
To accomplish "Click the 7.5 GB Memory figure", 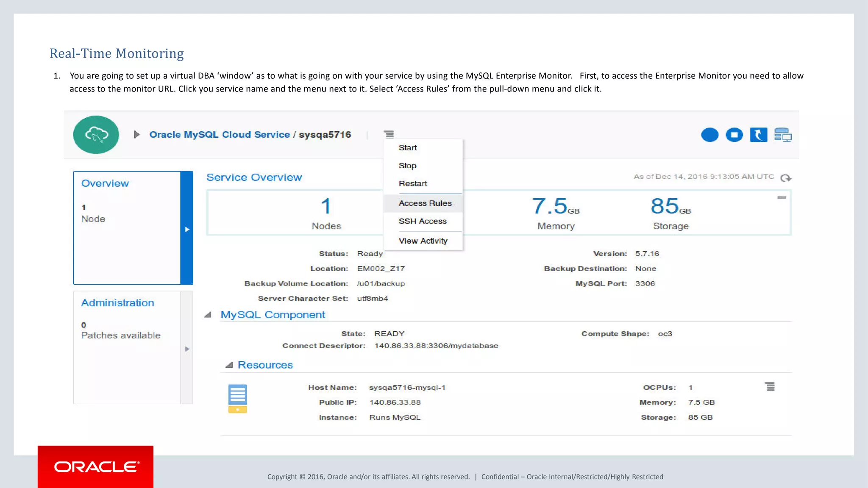I will click(556, 213).
